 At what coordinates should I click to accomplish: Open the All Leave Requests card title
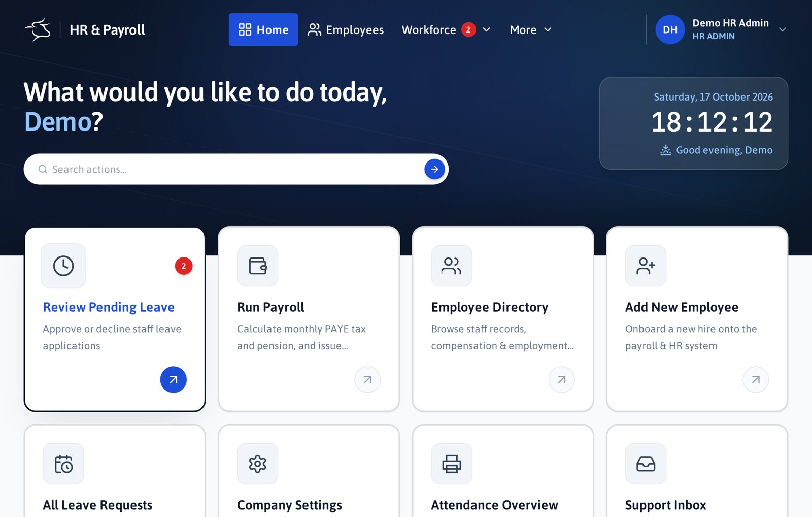[x=97, y=505]
